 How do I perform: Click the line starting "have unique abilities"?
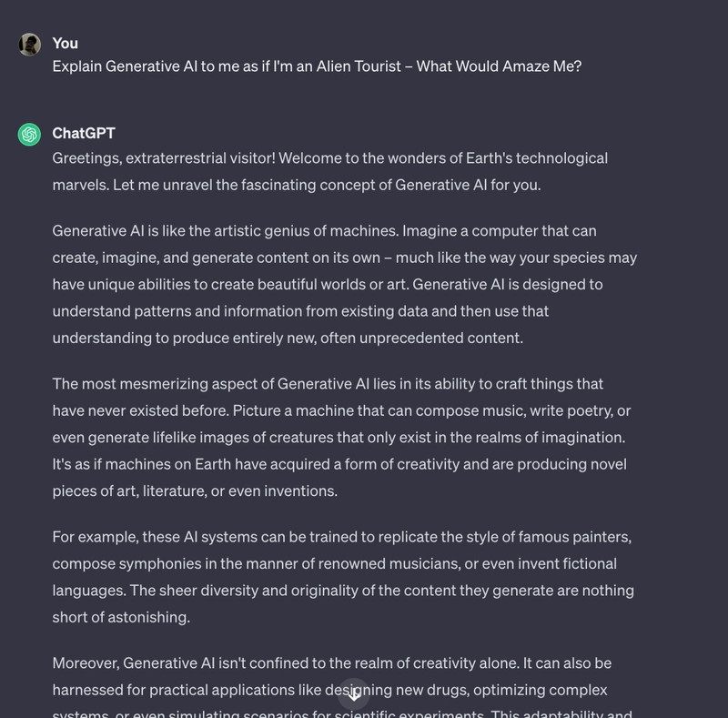[328, 284]
